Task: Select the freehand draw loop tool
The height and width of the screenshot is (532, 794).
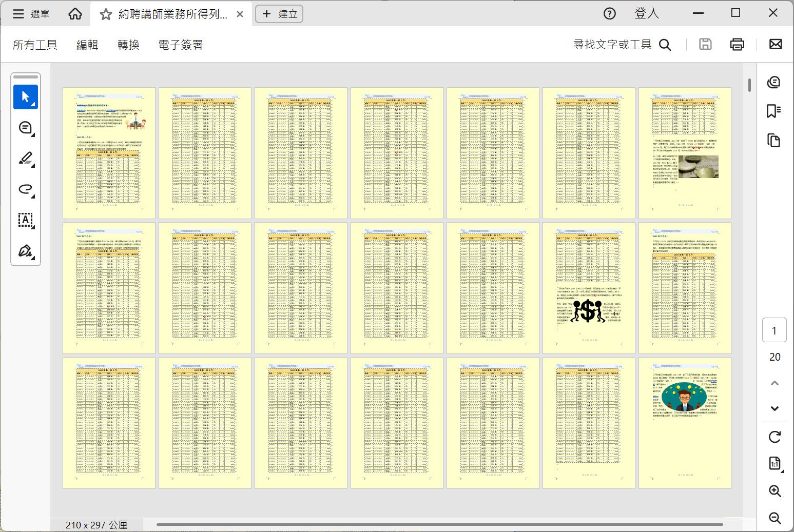Action: tap(26, 189)
